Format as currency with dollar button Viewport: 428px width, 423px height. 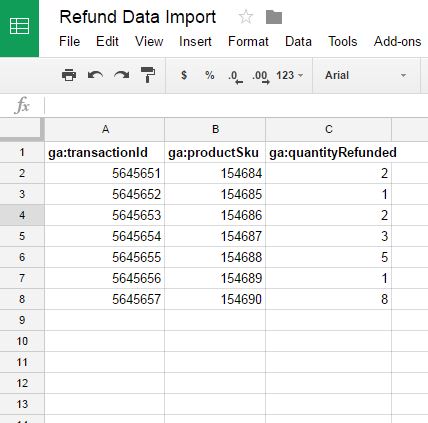click(x=184, y=75)
